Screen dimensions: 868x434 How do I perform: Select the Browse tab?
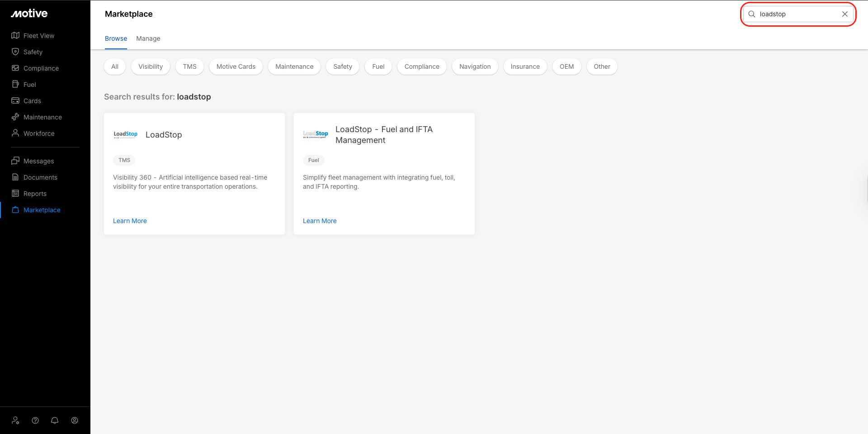116,38
